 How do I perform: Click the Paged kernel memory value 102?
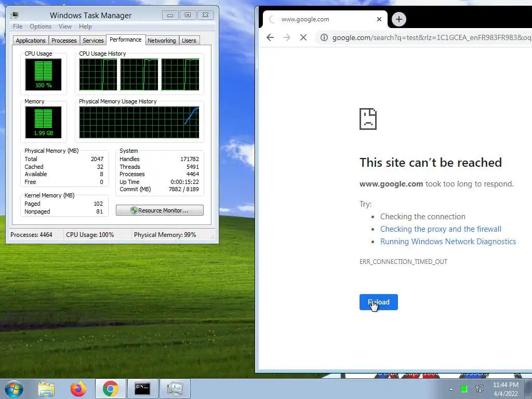point(98,204)
